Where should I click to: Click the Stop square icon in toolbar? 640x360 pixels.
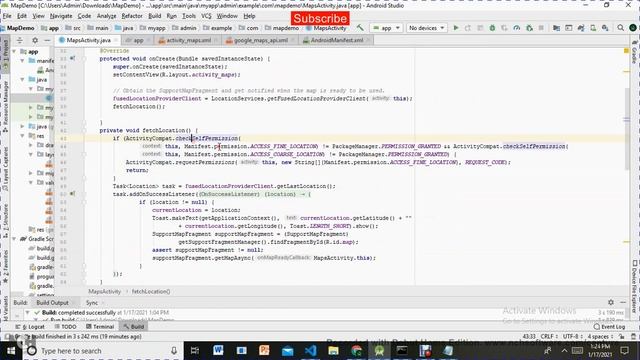(x=541, y=28)
